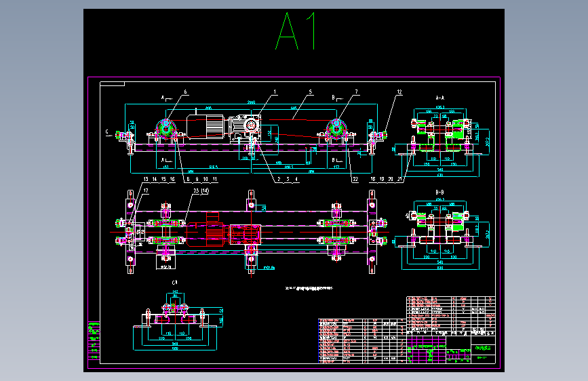Click callout number 17 above plan view

coord(146,191)
